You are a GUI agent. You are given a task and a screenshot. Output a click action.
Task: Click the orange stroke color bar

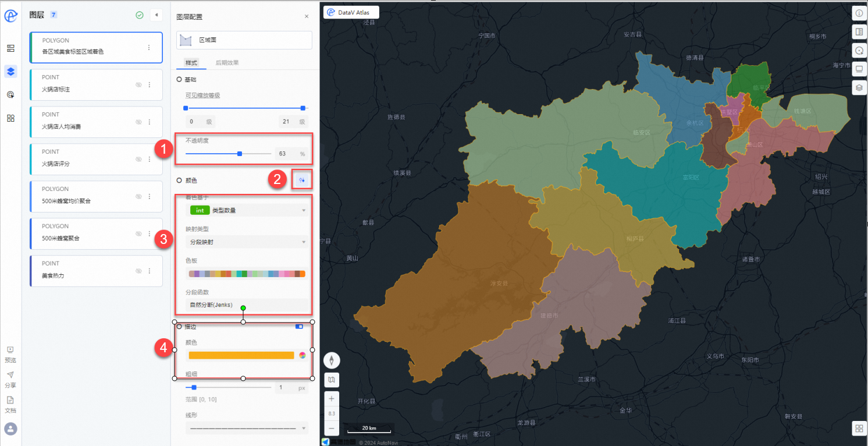click(x=241, y=355)
